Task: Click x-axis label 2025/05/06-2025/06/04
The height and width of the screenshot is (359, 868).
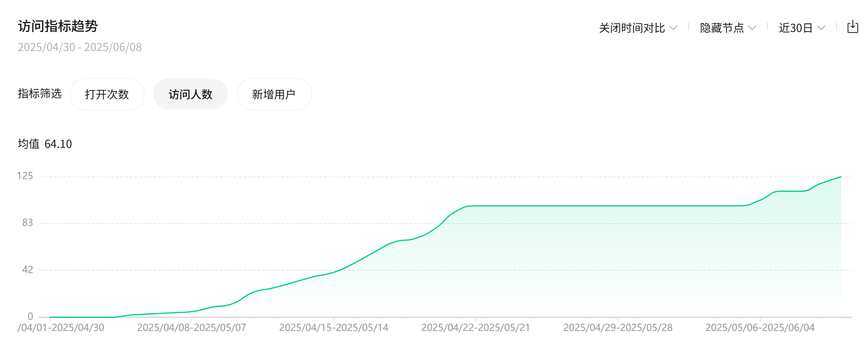Action: point(760,328)
